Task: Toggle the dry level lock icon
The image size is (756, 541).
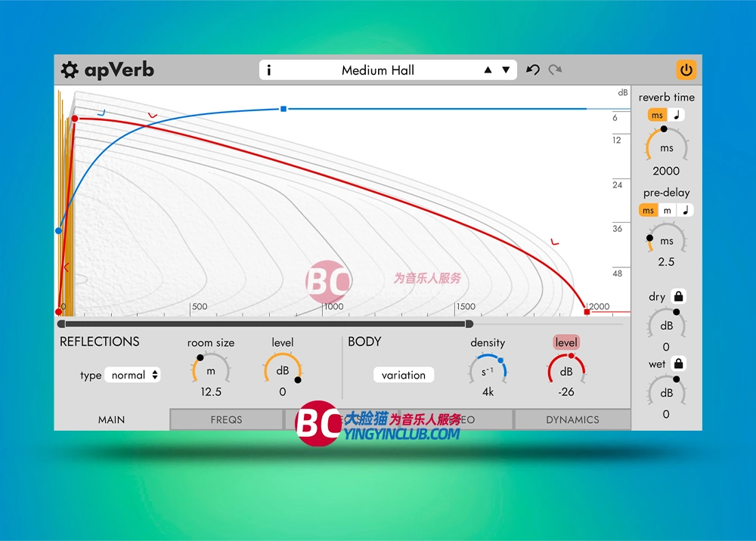Action: [x=678, y=297]
